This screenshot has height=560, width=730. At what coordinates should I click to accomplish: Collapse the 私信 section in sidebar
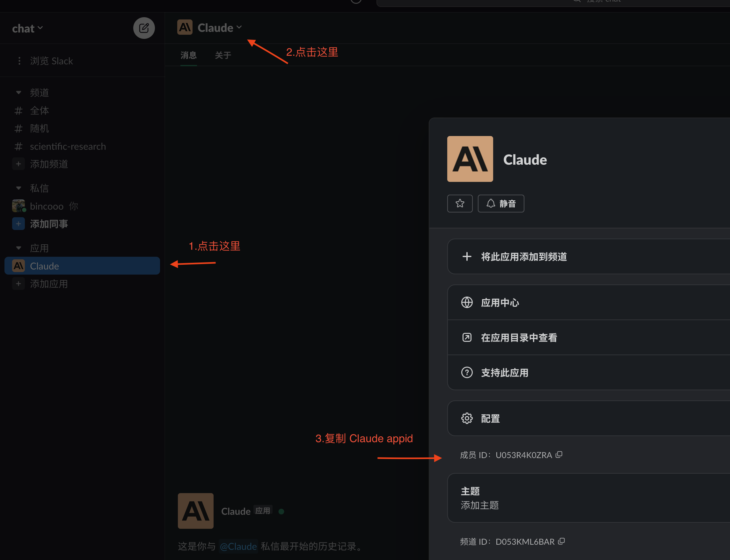[19, 188]
